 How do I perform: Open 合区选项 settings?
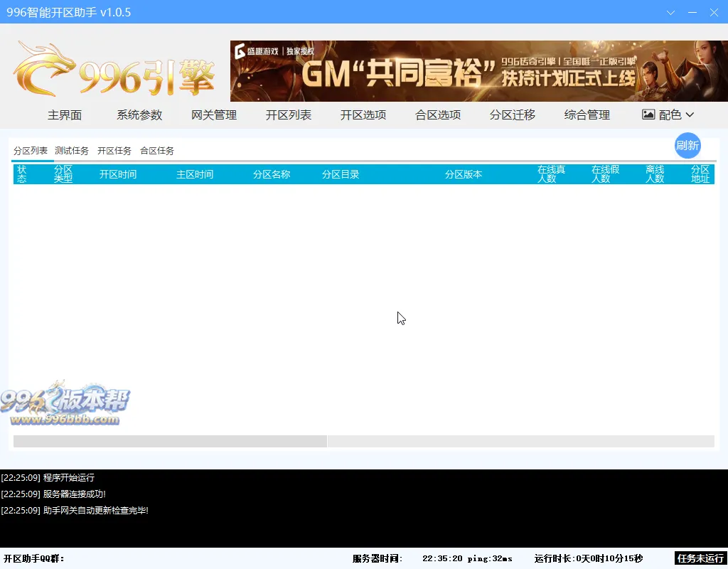tap(438, 115)
